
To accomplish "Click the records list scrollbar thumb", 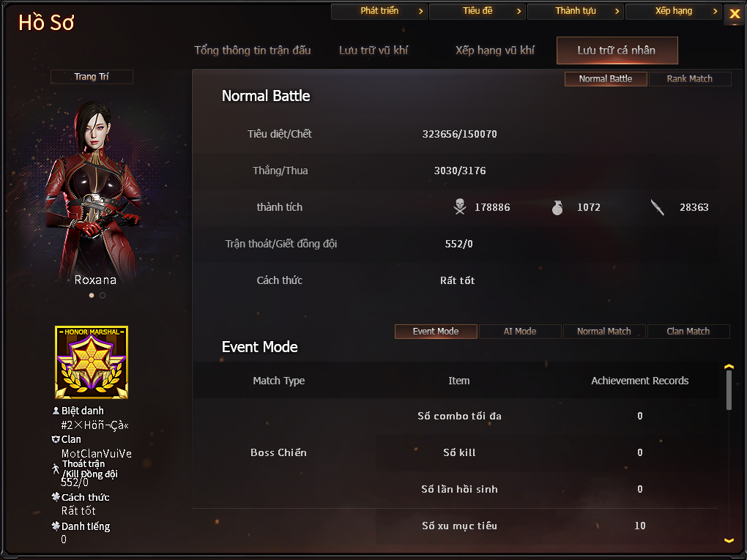I will pyautogui.click(x=729, y=390).
